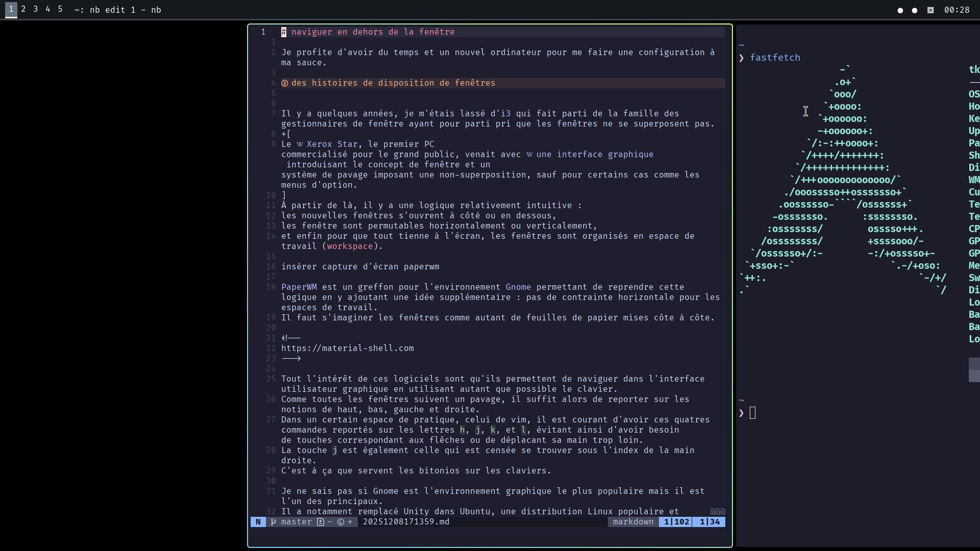The width and height of the screenshot is (980, 551).
Task: Toggle the second white status dot indicator
Action: [x=915, y=10]
